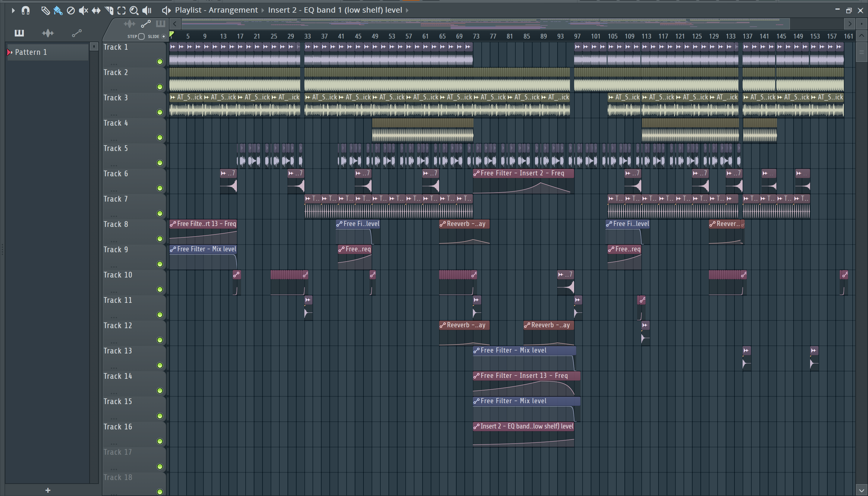
Task: Select the Mute tool
Action: click(x=83, y=10)
